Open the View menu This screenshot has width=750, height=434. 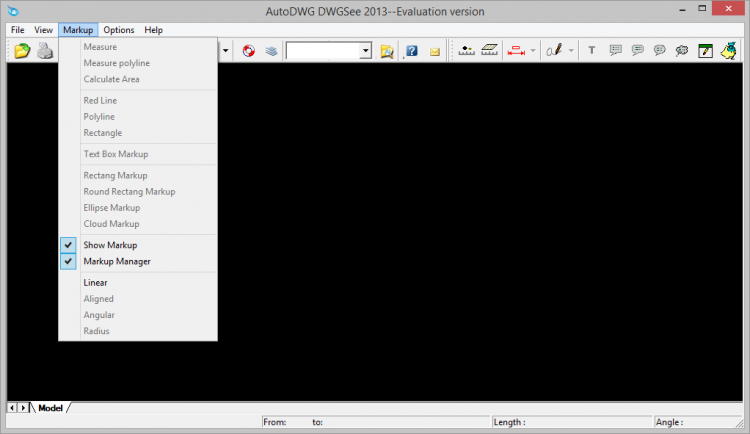(44, 30)
